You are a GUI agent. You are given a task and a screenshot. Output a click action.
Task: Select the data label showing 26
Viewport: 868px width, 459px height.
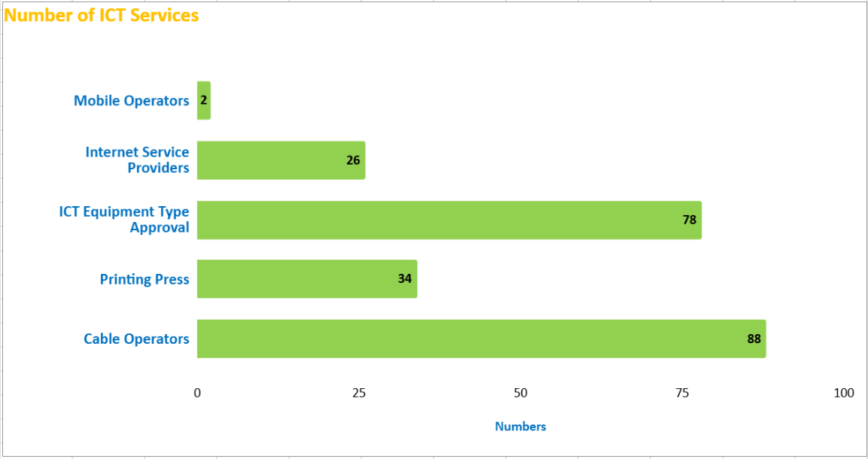click(353, 160)
